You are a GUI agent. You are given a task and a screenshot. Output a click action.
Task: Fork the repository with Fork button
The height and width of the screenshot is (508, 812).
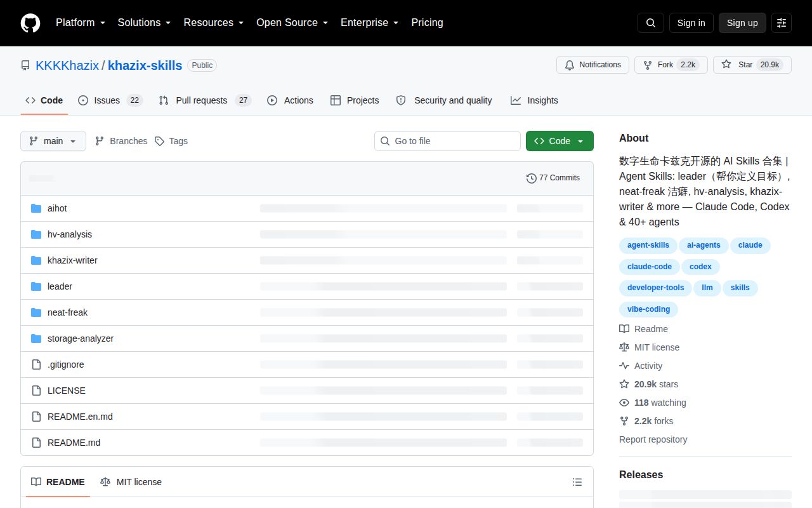click(671, 65)
